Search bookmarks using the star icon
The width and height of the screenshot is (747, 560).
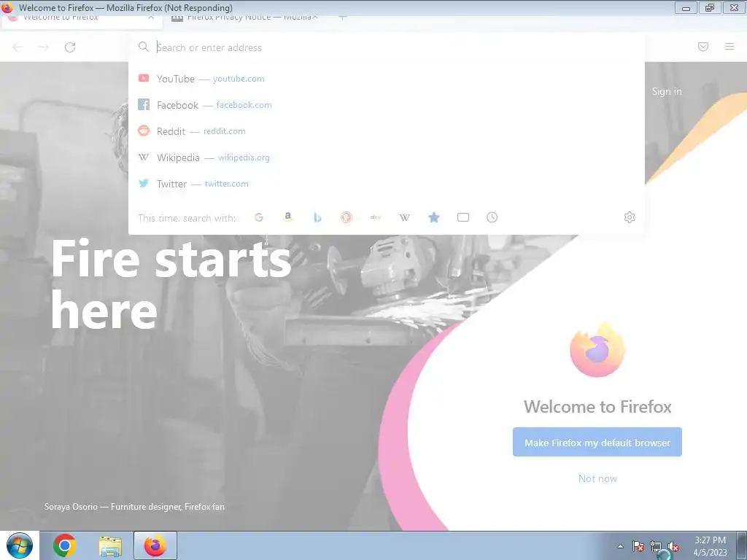point(433,217)
